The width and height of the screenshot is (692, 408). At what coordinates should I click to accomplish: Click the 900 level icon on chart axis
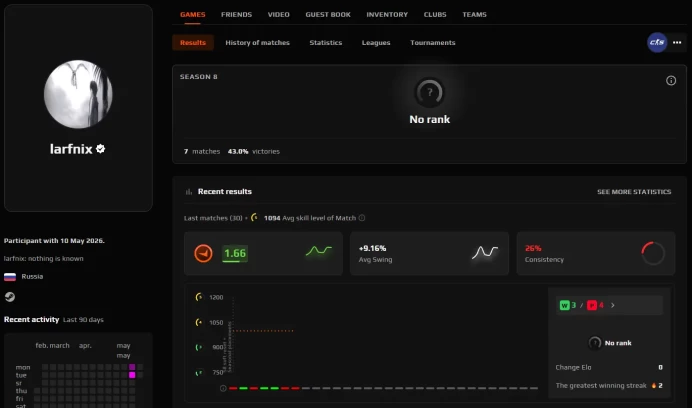pyautogui.click(x=199, y=347)
